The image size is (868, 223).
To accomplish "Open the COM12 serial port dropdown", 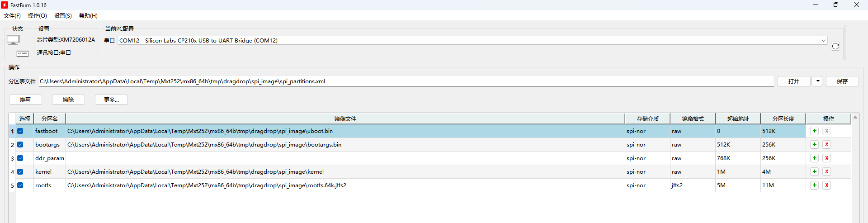I will 472,40.
